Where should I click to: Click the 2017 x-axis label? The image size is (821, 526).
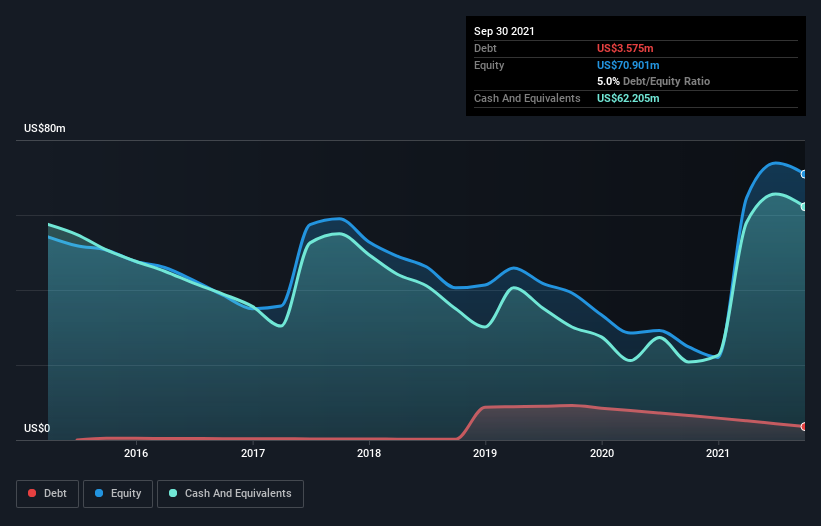coord(253,453)
